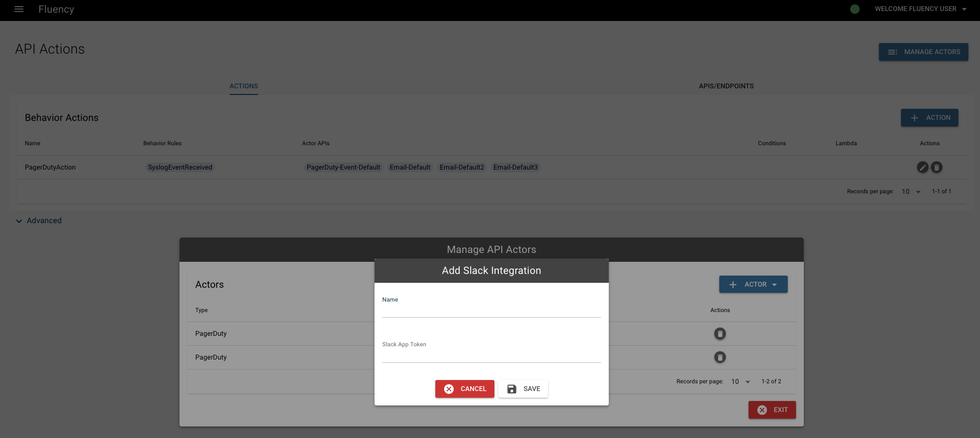Click the Actor APIs column header
This screenshot has width=980, height=438.
pyautogui.click(x=315, y=144)
